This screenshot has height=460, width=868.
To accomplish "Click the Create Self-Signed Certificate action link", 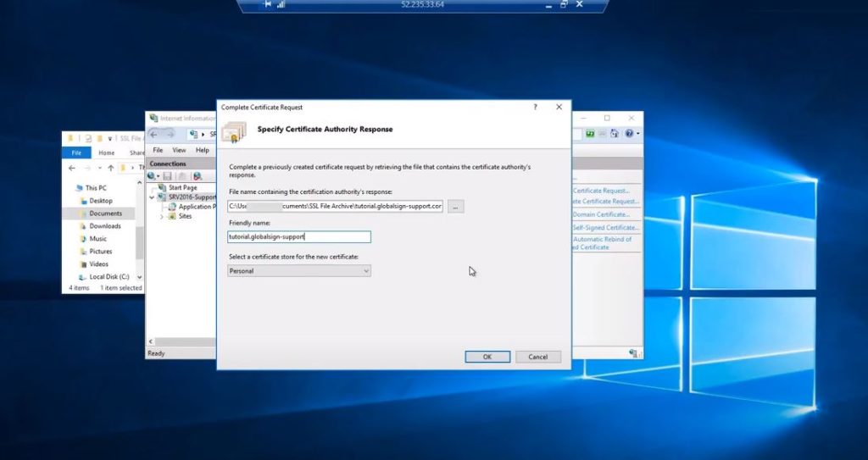I will (606, 228).
